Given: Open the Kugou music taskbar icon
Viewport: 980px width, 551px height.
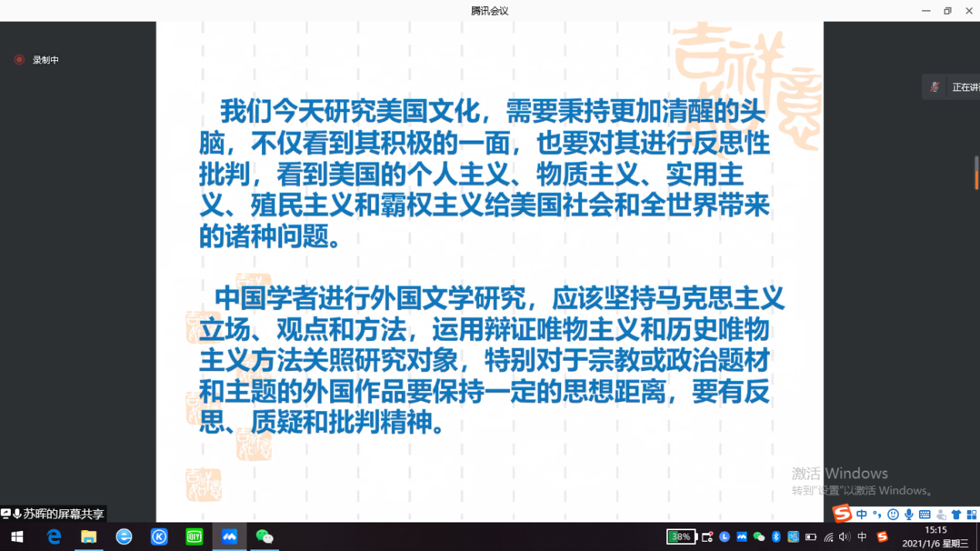Looking at the screenshot, I should (x=159, y=537).
